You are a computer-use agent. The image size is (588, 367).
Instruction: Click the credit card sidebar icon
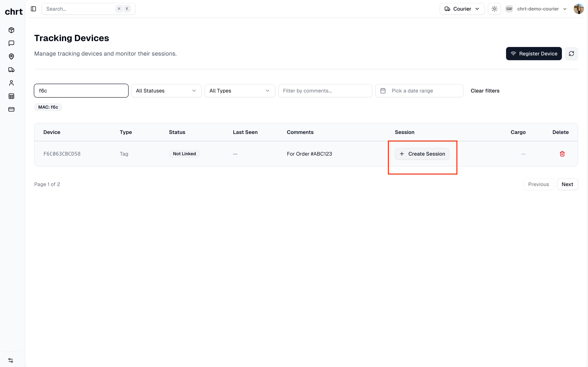11,110
